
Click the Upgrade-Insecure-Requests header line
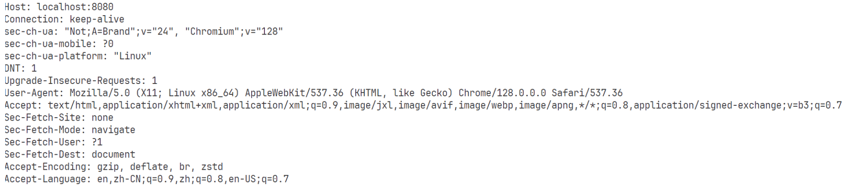81,81
